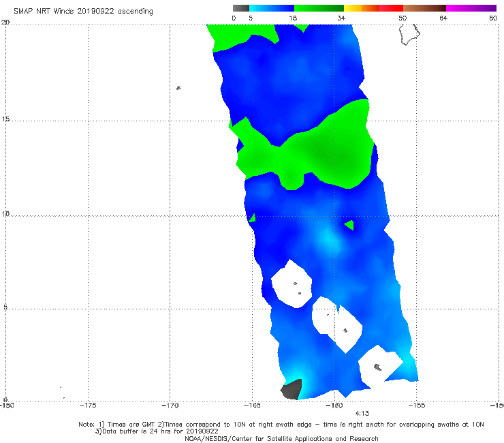Click the small green triangle near -159 longitude
The image size is (504, 443).
(349, 225)
